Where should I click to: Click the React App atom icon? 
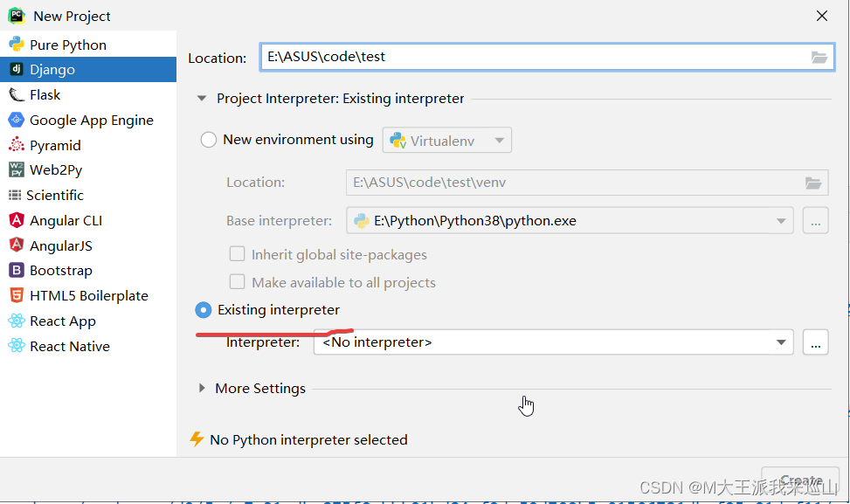click(17, 321)
